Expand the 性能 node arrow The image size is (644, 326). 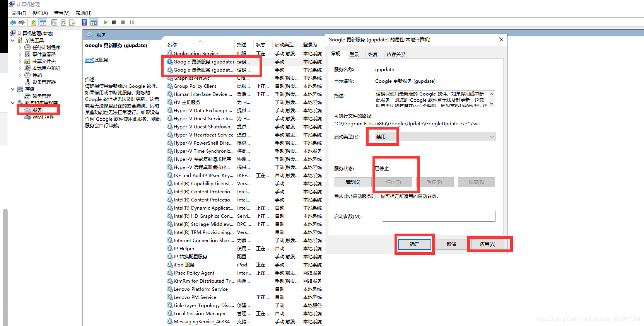coord(20,75)
